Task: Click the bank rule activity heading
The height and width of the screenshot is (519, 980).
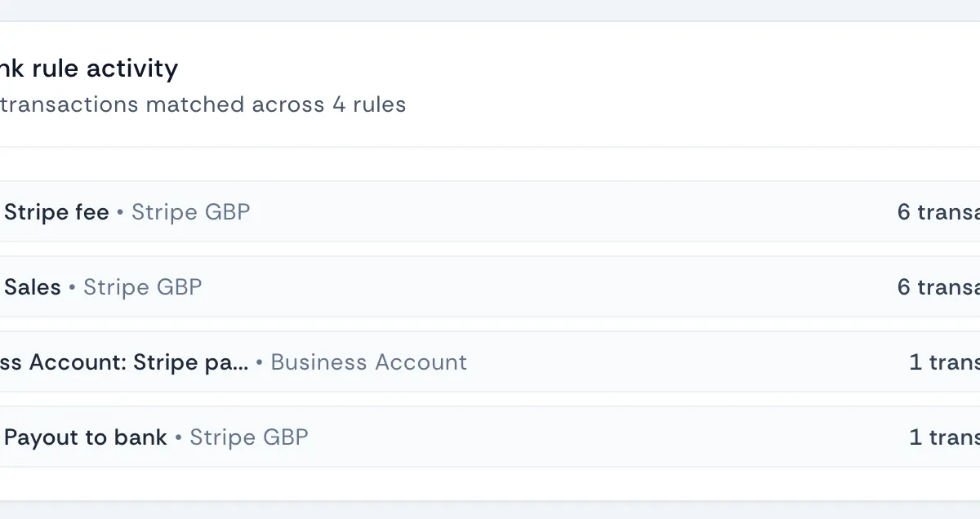Action: tap(88, 69)
